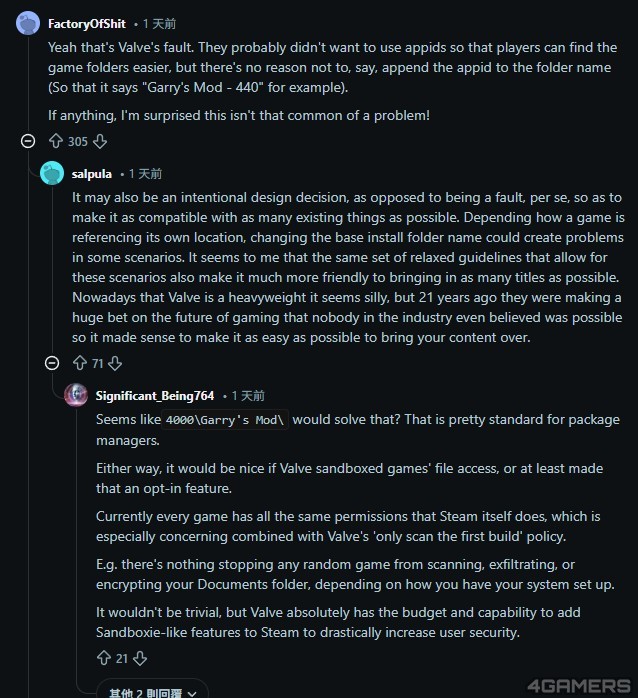
Task: Click the timestamp on salpula's comment
Action: pyautogui.click(x=145, y=174)
